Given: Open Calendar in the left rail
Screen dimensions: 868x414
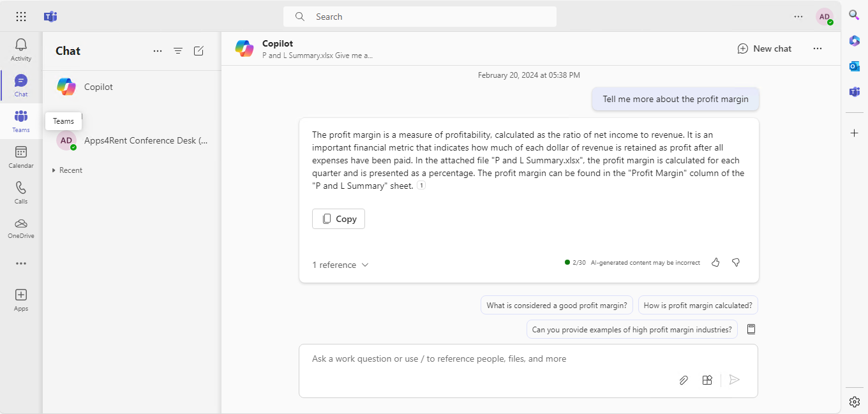Looking at the screenshot, I should pyautogui.click(x=21, y=157).
